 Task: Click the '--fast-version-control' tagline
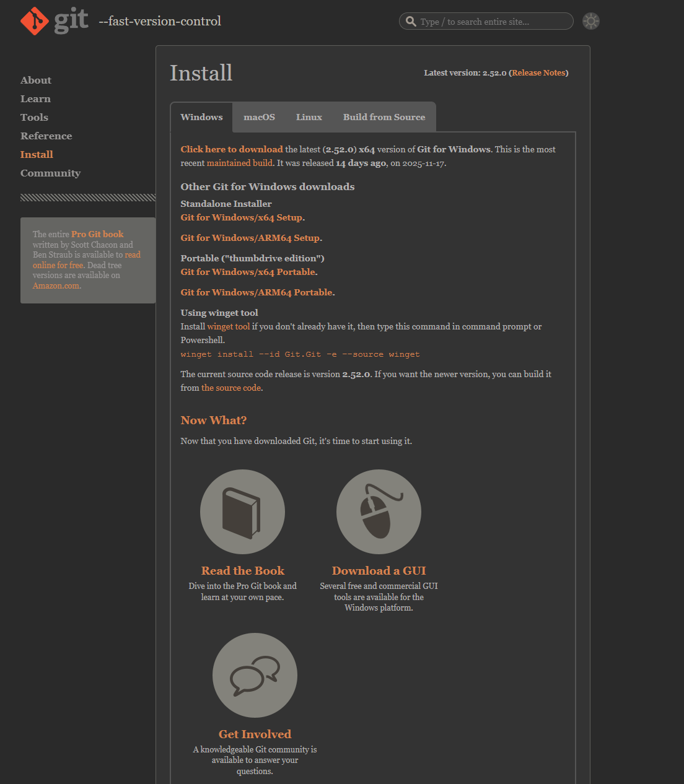click(160, 22)
